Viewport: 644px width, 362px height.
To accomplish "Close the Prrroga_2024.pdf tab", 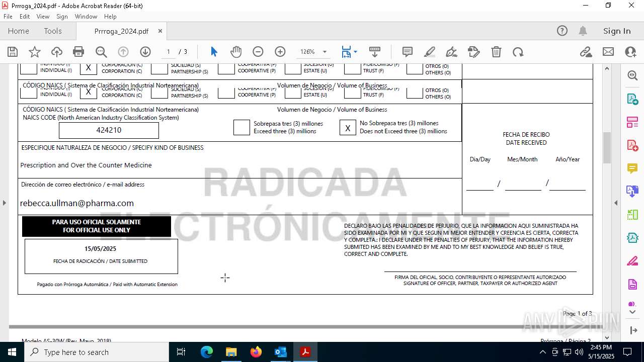I will tap(160, 31).
